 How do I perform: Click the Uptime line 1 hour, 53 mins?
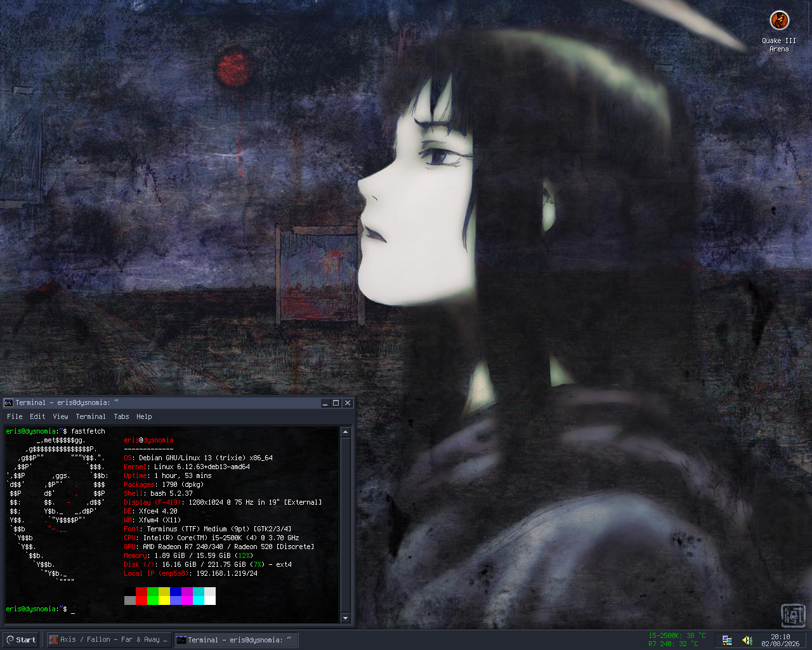(x=167, y=476)
